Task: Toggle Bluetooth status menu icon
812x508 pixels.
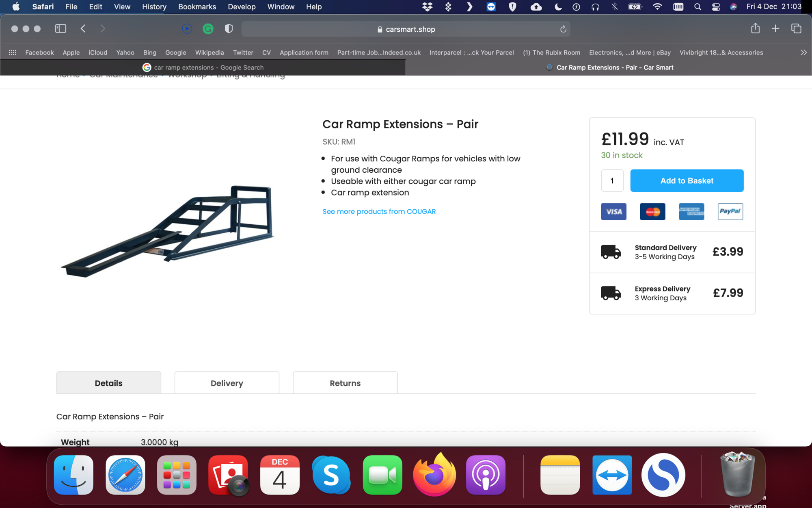Action: click(615, 7)
